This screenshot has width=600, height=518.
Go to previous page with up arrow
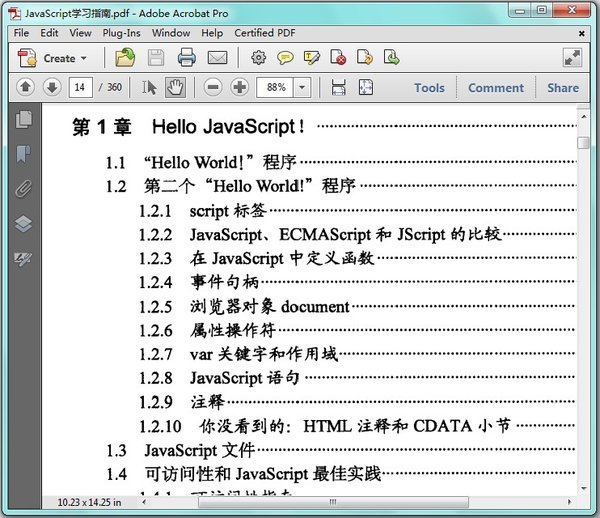click(26, 87)
